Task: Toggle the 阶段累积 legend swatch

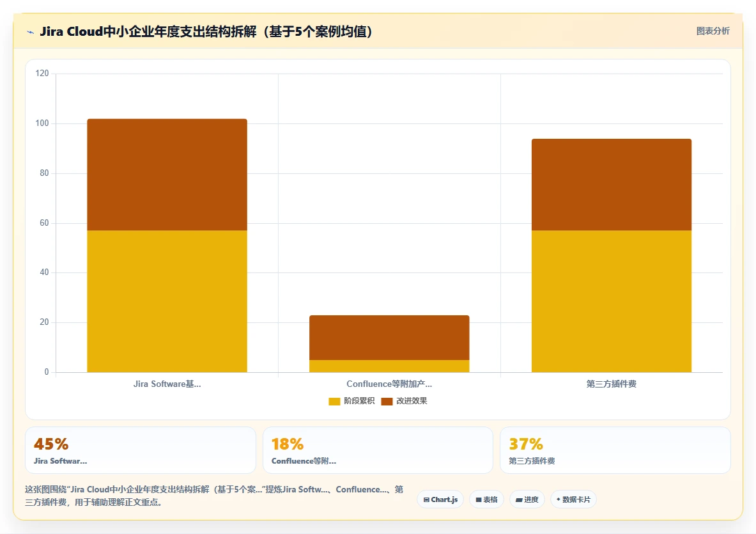Action: click(x=334, y=402)
